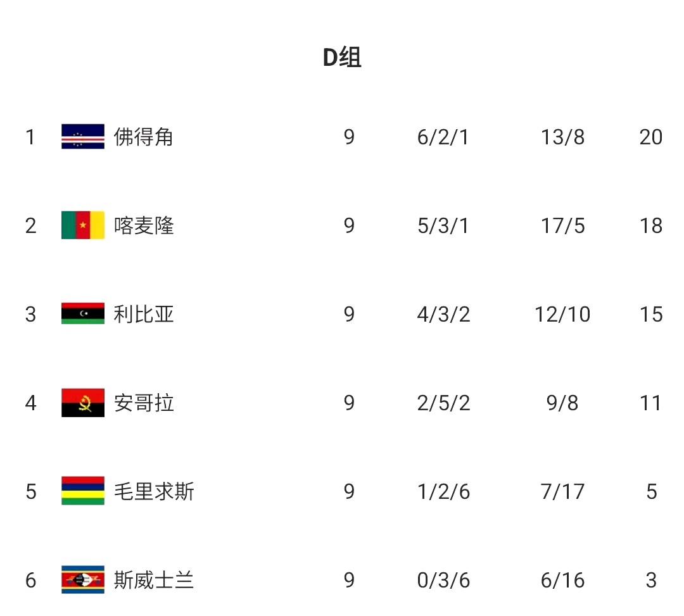Viewport: 684px width, 616px height.
Task: Select the 安哥拉 team name
Action: coord(144,403)
